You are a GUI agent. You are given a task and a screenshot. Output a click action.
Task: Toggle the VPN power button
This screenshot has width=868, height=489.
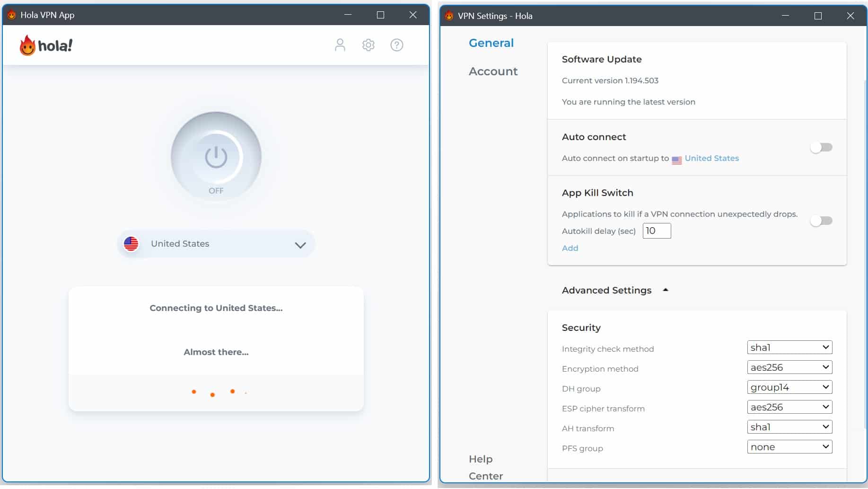click(x=216, y=157)
